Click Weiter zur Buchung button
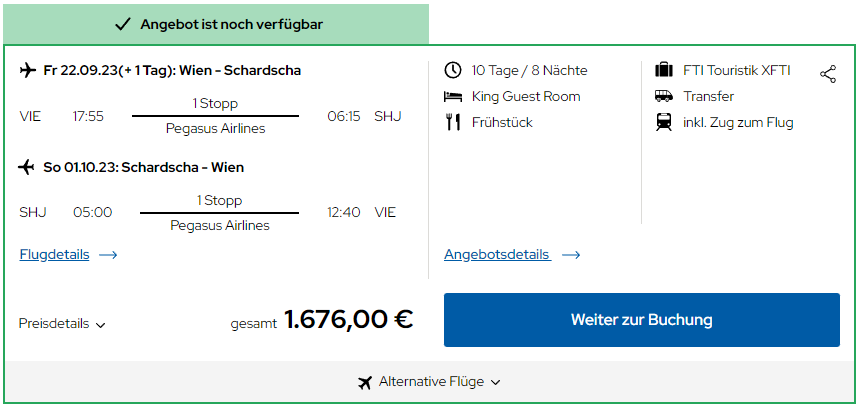Screen dimensions: 857x406 pos(642,320)
